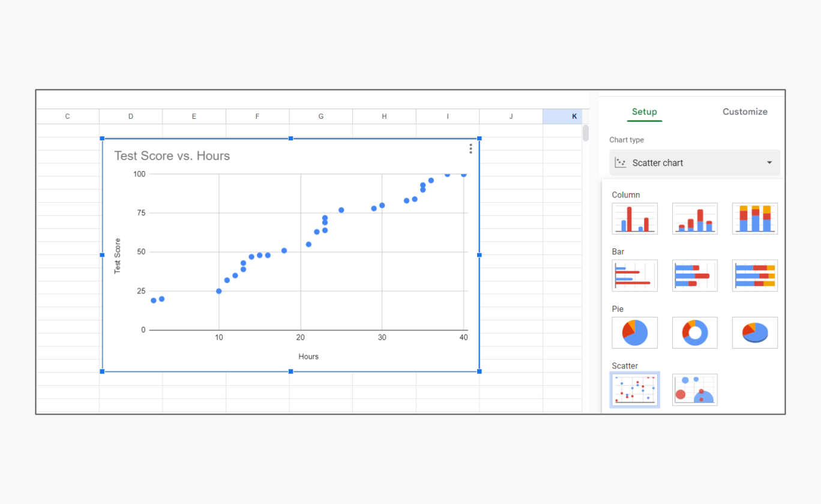
Task: Select the standard pie chart icon
Action: coord(634,332)
